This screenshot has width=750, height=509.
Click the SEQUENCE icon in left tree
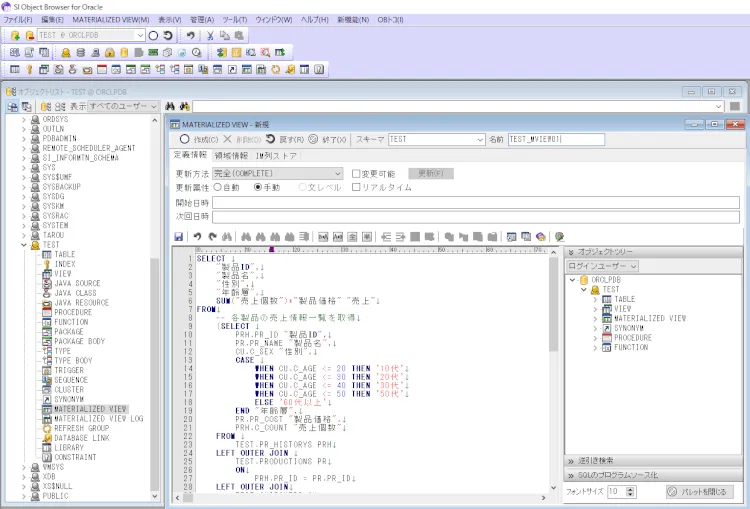(x=46, y=380)
